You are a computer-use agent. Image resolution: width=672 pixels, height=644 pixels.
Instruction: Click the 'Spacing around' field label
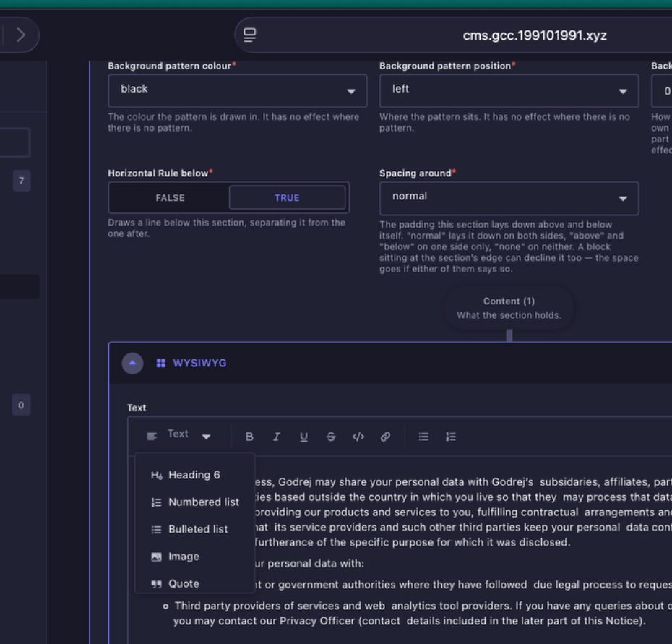click(x=415, y=173)
